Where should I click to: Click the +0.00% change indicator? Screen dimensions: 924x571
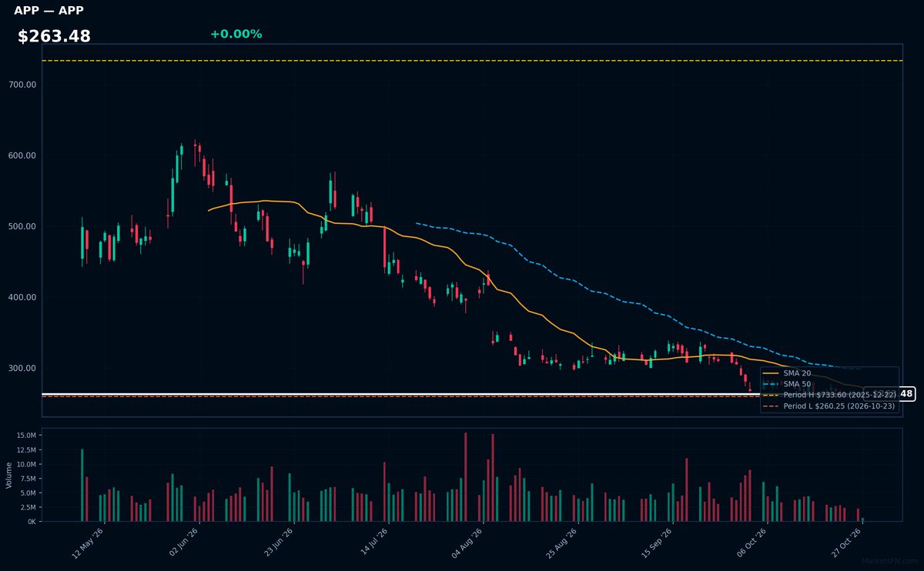coord(236,34)
